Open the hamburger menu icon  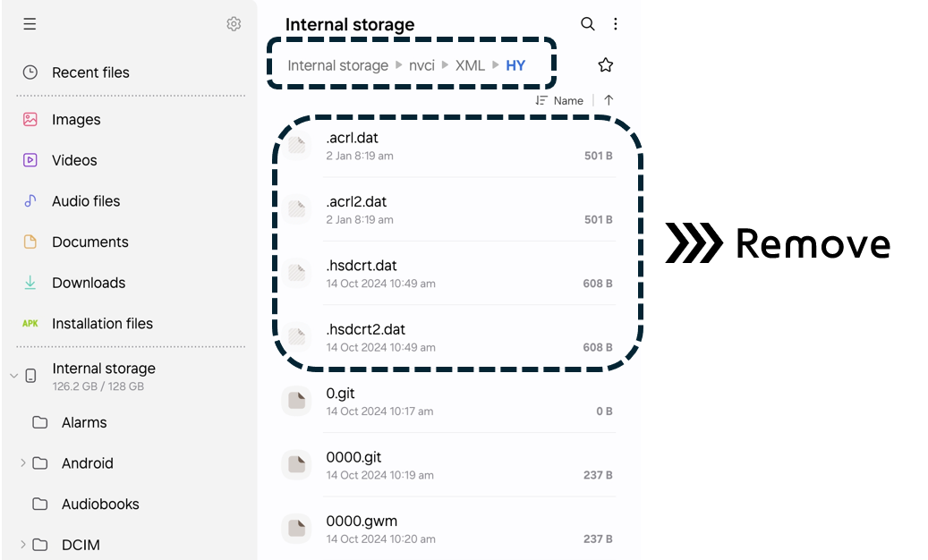click(30, 23)
